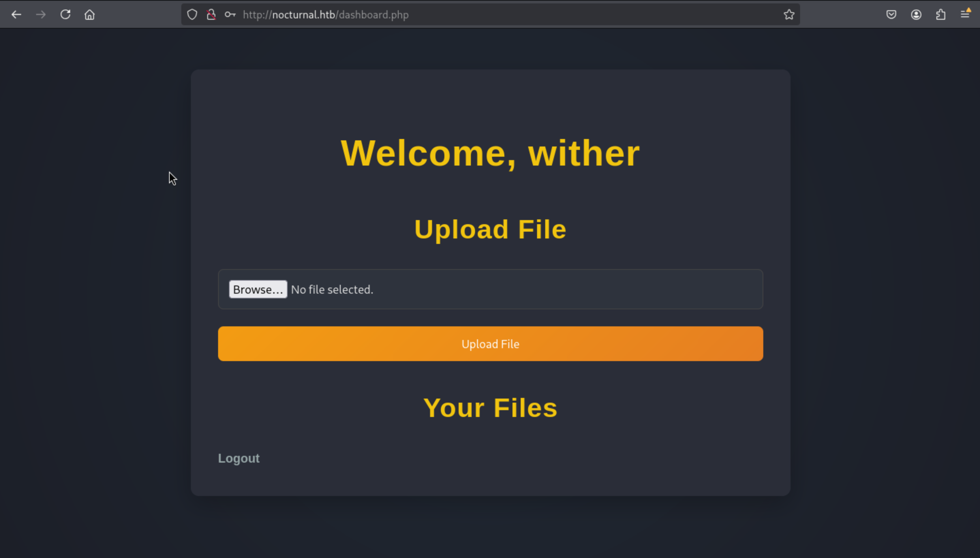Click the yellow "Upload File" heading
Viewport: 980px width, 558px height.
pyautogui.click(x=490, y=229)
